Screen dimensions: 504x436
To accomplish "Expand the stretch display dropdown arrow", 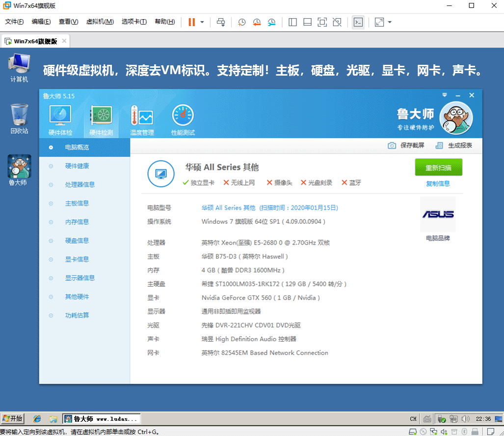I will (390, 22).
